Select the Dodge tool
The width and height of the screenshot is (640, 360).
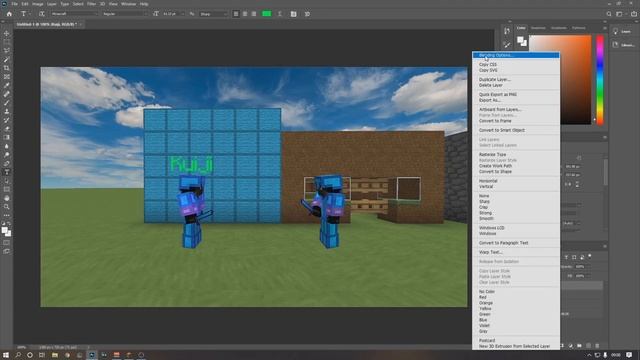point(7,155)
